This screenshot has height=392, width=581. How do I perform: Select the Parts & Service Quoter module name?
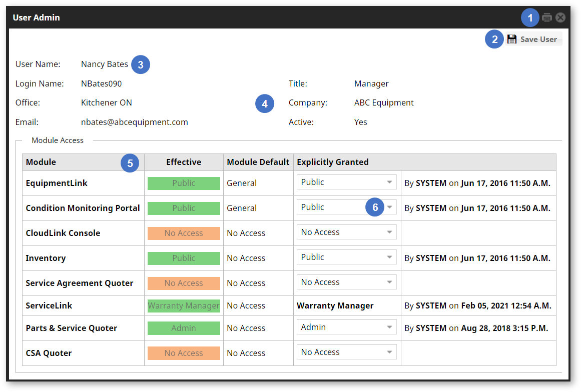72,328
